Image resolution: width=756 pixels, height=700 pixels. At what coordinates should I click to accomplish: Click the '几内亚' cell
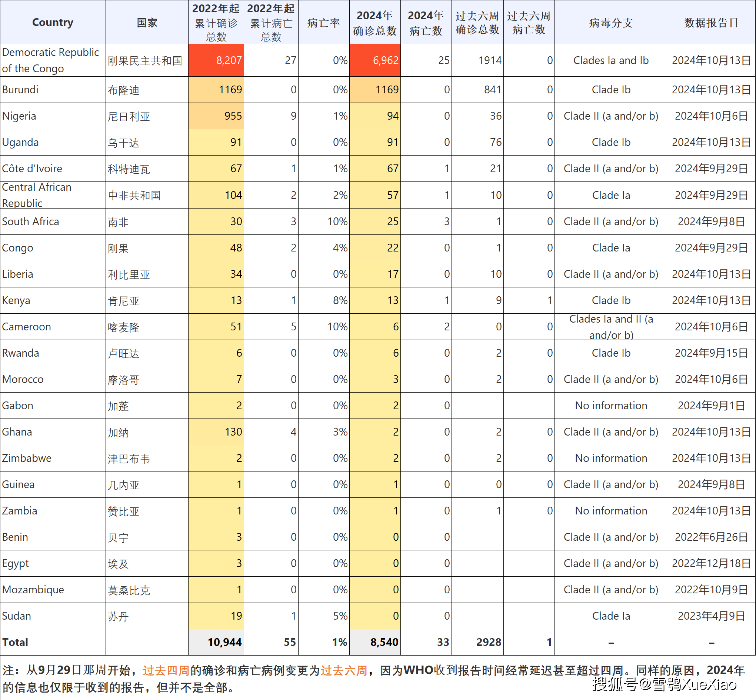[x=147, y=484]
